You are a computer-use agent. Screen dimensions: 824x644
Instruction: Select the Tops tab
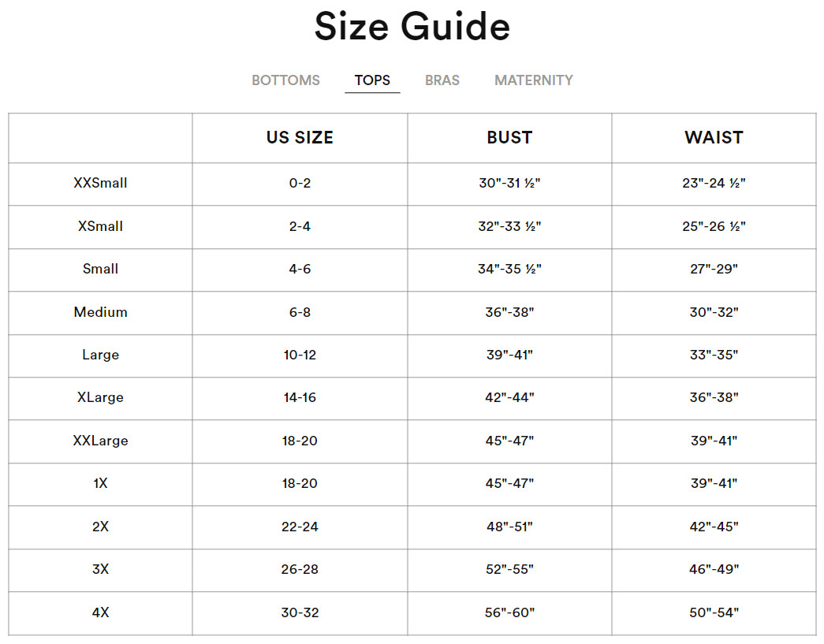(372, 80)
